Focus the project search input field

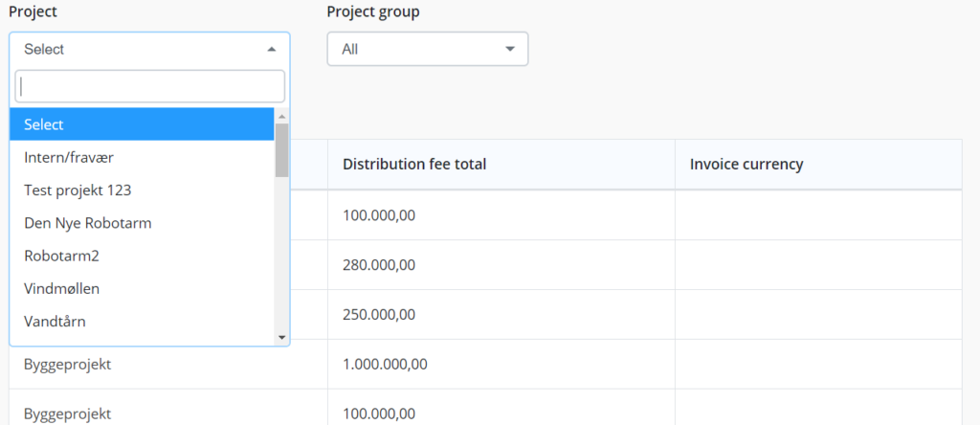click(150, 86)
